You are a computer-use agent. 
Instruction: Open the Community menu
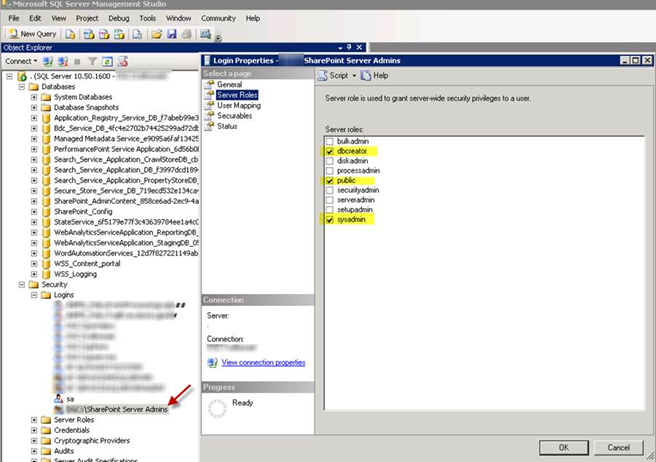[x=218, y=18]
